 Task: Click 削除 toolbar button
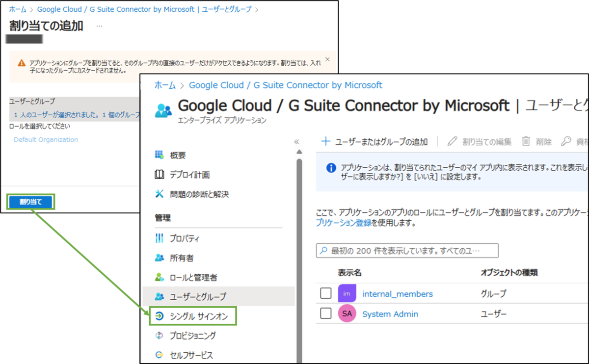point(536,142)
